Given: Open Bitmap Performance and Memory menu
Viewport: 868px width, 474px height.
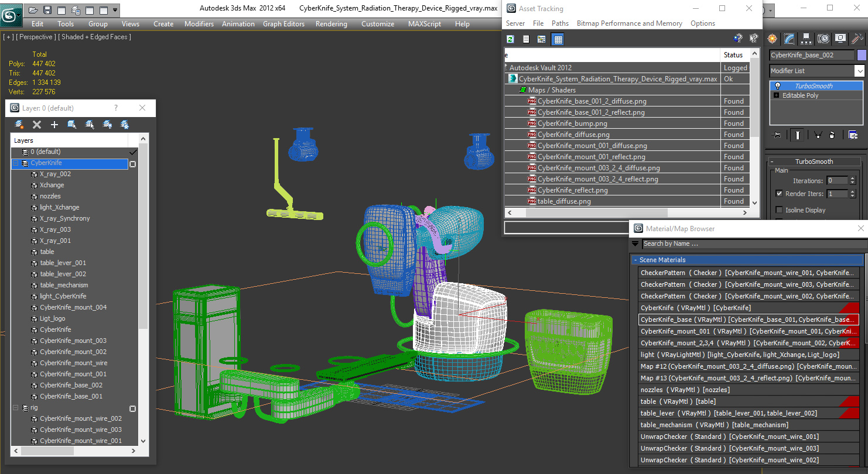Looking at the screenshot, I should point(630,23).
